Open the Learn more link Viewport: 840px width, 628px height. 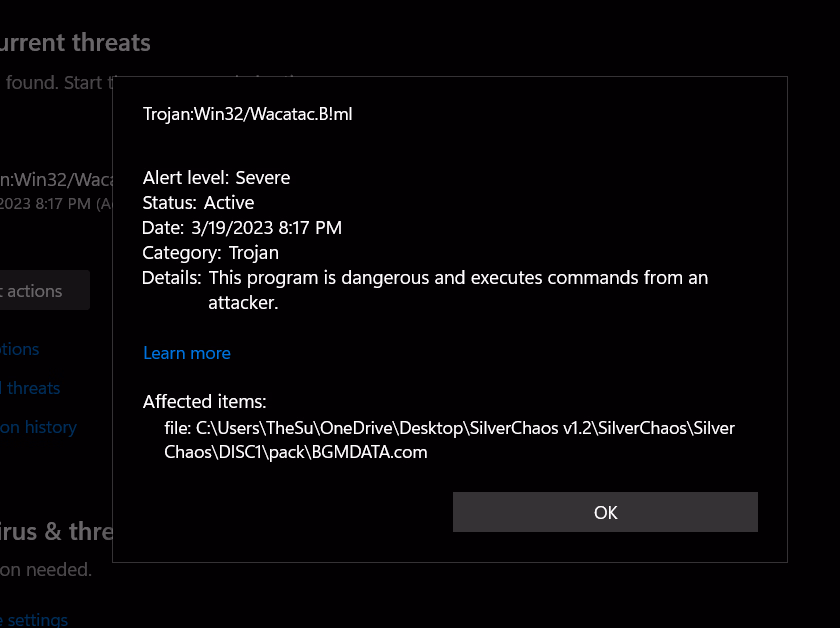[x=187, y=353]
